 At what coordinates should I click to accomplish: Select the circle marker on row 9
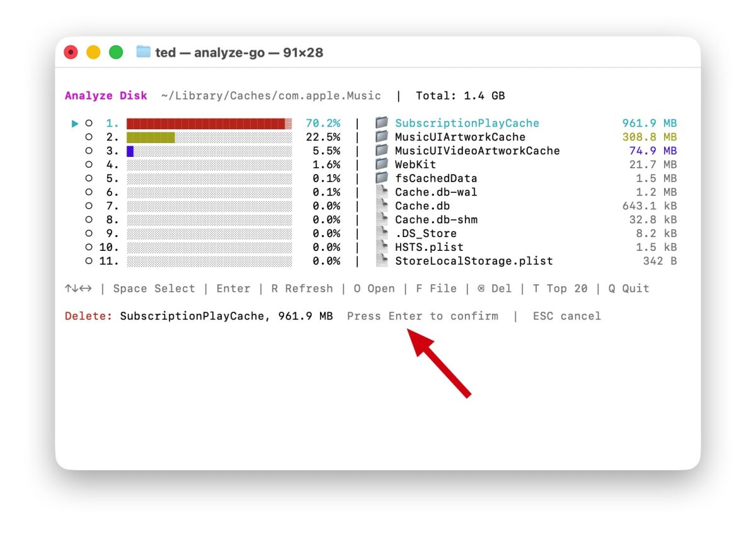(x=89, y=233)
